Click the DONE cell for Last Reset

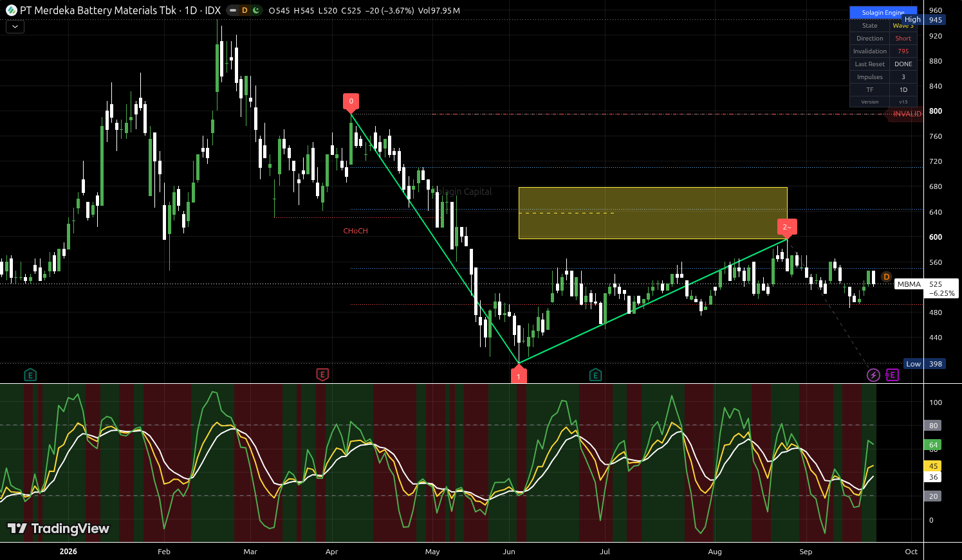(903, 64)
